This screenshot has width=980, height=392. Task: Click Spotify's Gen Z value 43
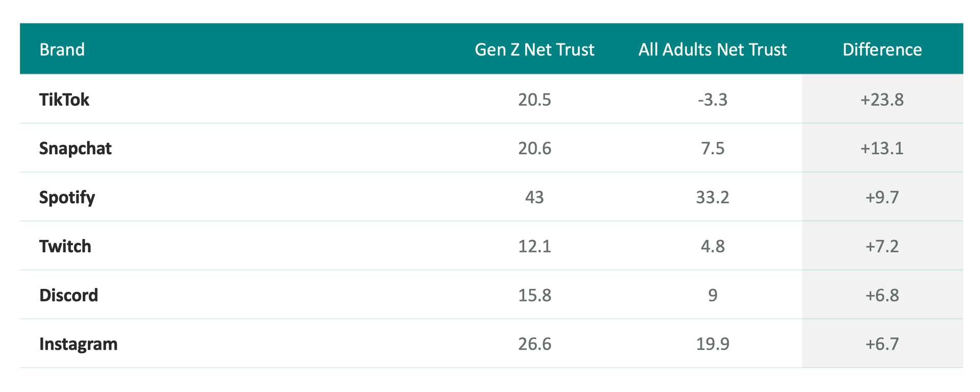tap(534, 198)
